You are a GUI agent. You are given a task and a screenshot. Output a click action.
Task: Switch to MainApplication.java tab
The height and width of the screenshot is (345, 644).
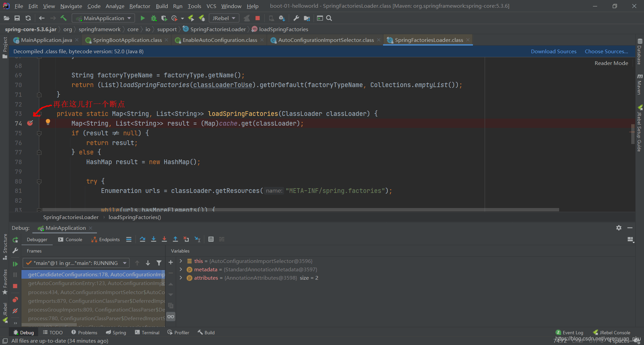click(x=46, y=40)
